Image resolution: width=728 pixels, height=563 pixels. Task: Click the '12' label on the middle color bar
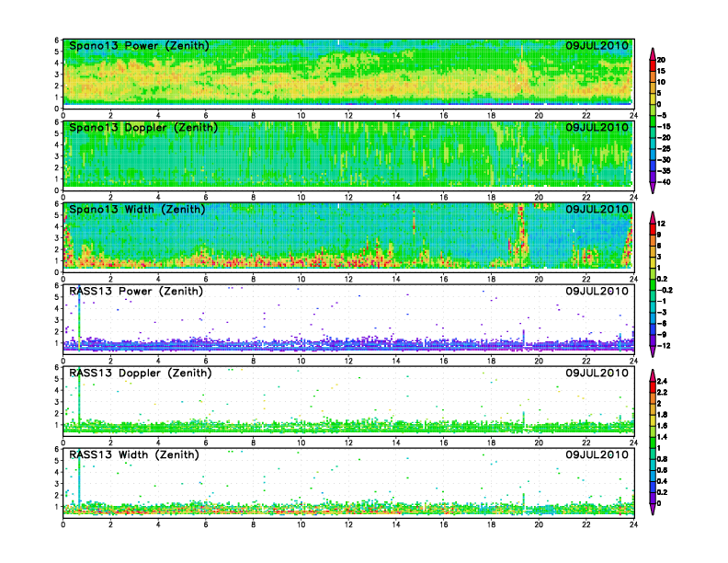(x=661, y=224)
